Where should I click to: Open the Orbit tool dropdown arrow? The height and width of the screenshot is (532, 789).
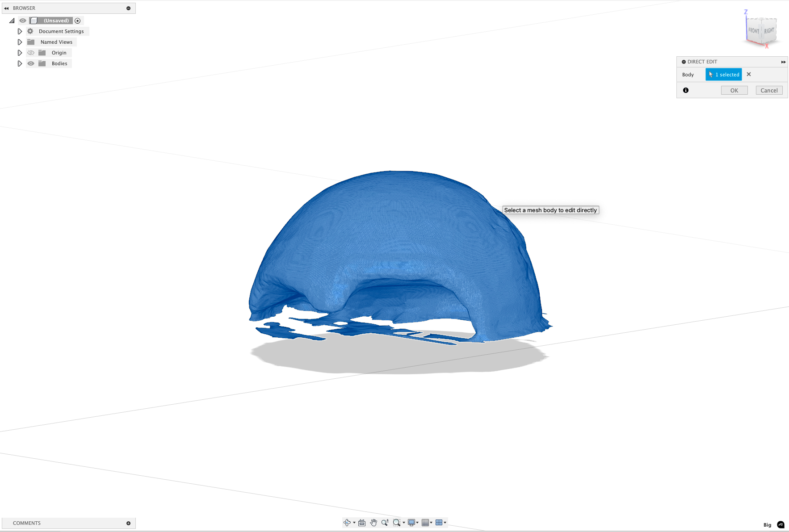pyautogui.click(x=354, y=523)
